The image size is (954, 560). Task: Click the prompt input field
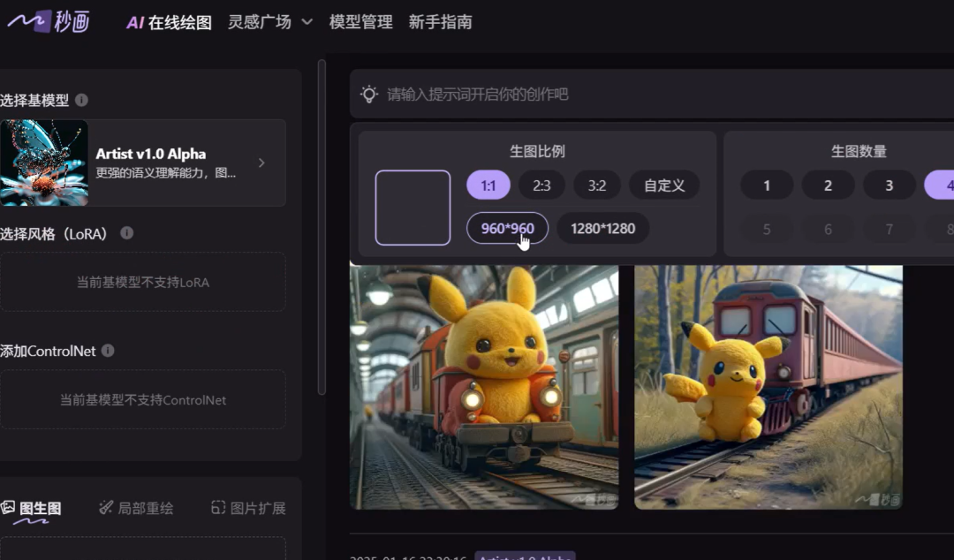652,94
